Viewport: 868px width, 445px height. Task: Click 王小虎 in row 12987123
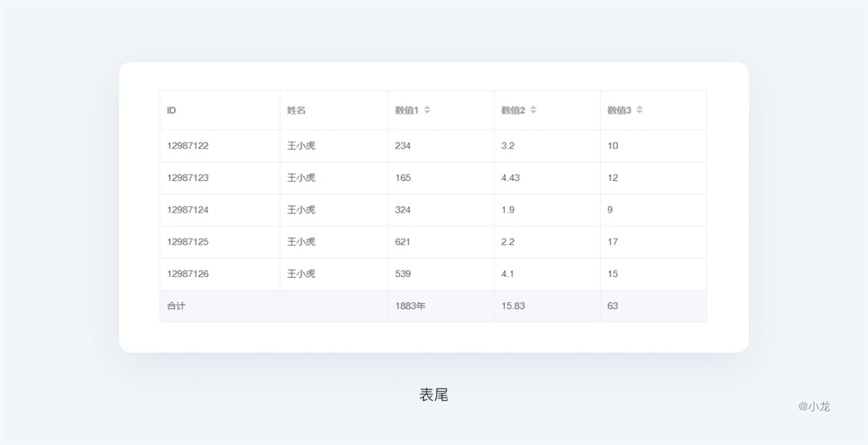click(x=301, y=177)
